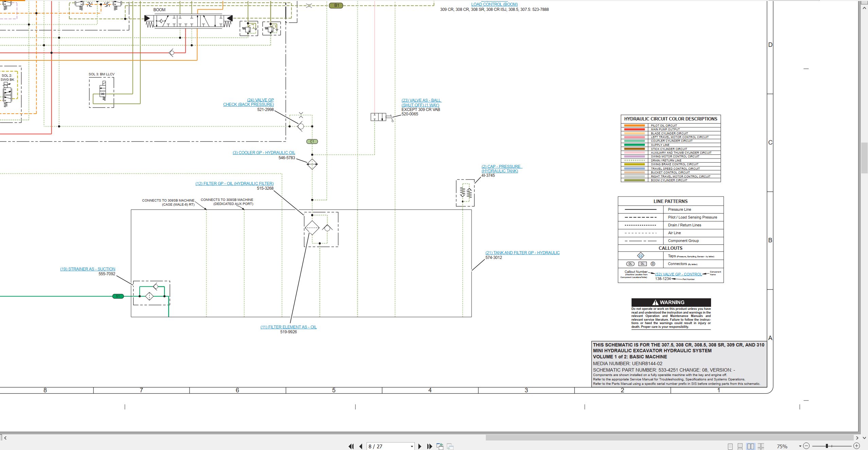Click the Boom Cylinder Circuit swatch
The height and width of the screenshot is (450, 868).
634,180
